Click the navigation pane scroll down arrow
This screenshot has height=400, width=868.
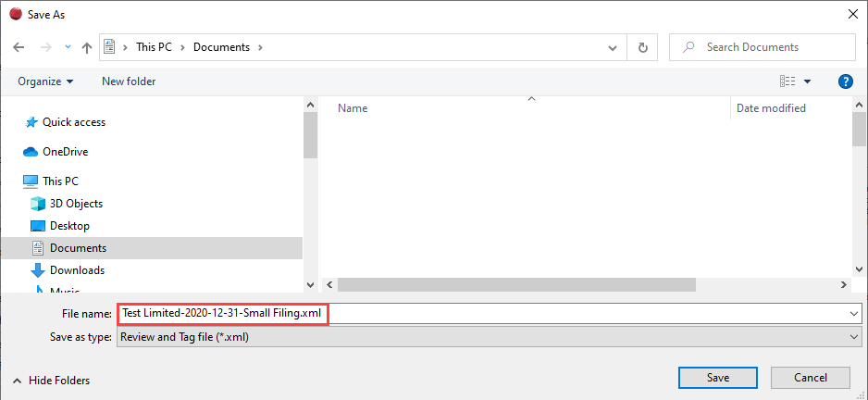311,285
